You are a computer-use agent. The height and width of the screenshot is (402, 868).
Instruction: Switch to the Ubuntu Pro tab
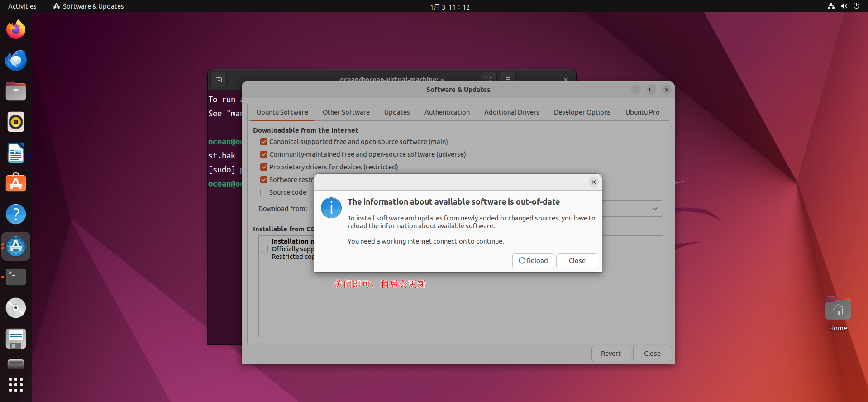[643, 112]
